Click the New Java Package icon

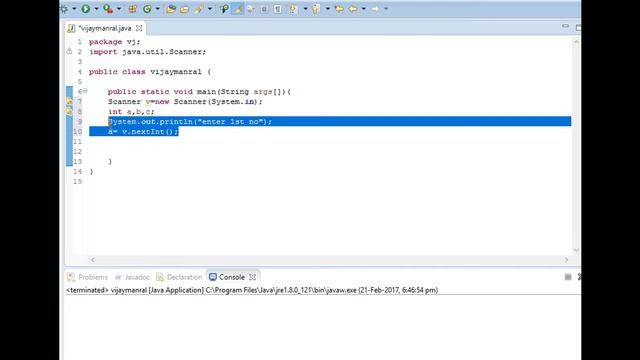pos(133,9)
